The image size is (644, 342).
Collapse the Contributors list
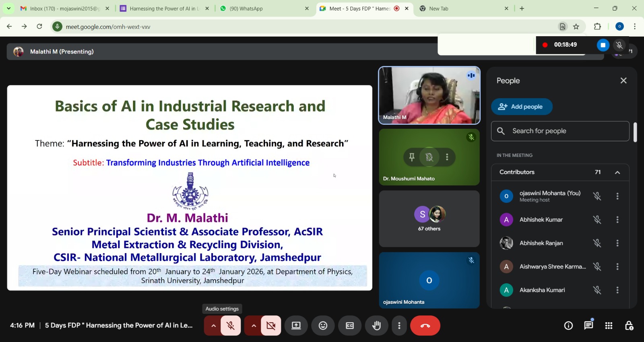click(617, 172)
